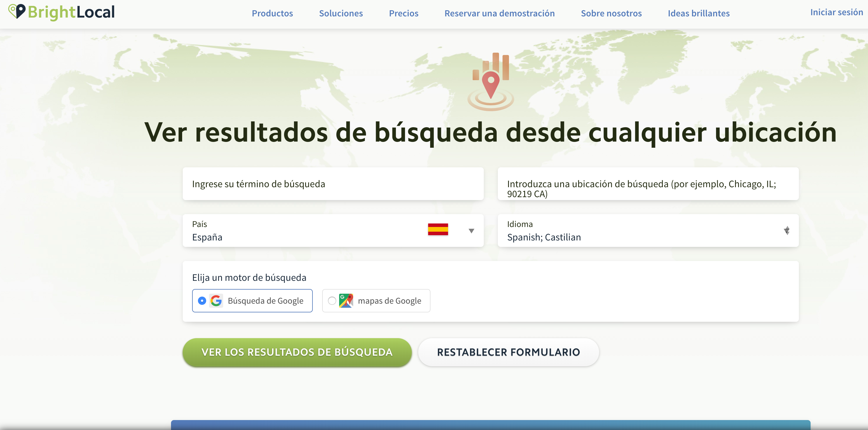Open the Idioma selector arrows
Viewport: 868px width, 430px height.
(x=787, y=231)
